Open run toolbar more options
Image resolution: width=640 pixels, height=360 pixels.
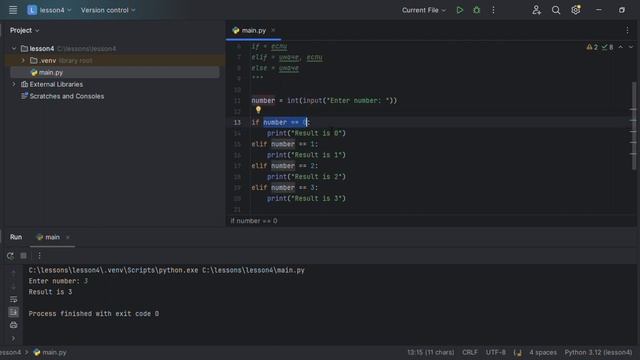point(39,256)
